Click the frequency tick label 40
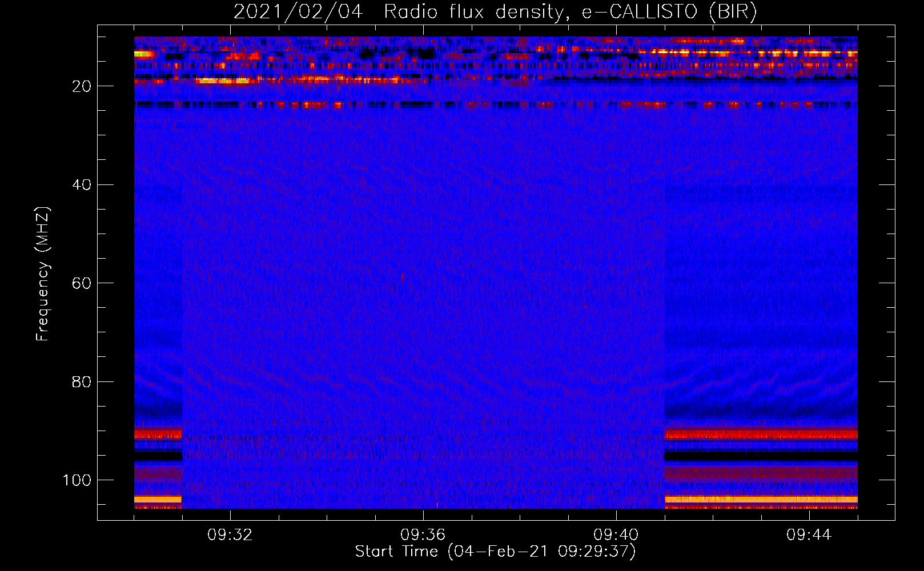This screenshot has width=924, height=571. 82,185
